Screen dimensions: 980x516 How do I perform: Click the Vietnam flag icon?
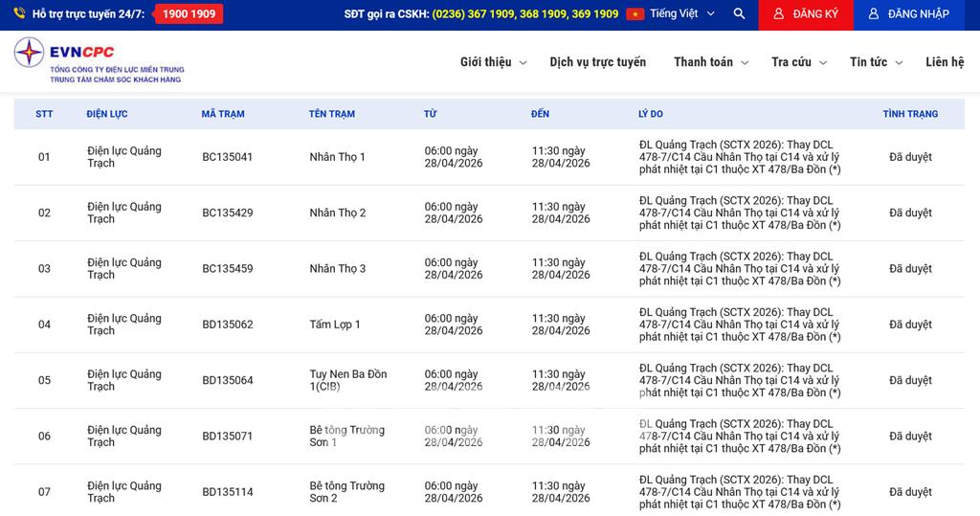click(635, 14)
